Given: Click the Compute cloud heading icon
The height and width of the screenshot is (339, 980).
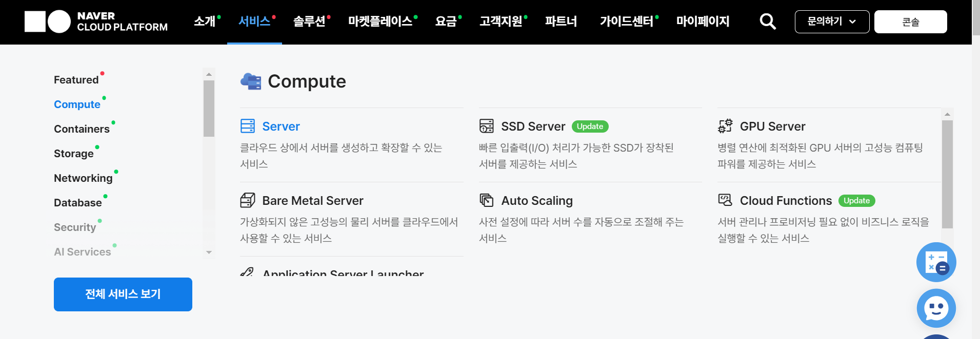Looking at the screenshot, I should [x=251, y=81].
